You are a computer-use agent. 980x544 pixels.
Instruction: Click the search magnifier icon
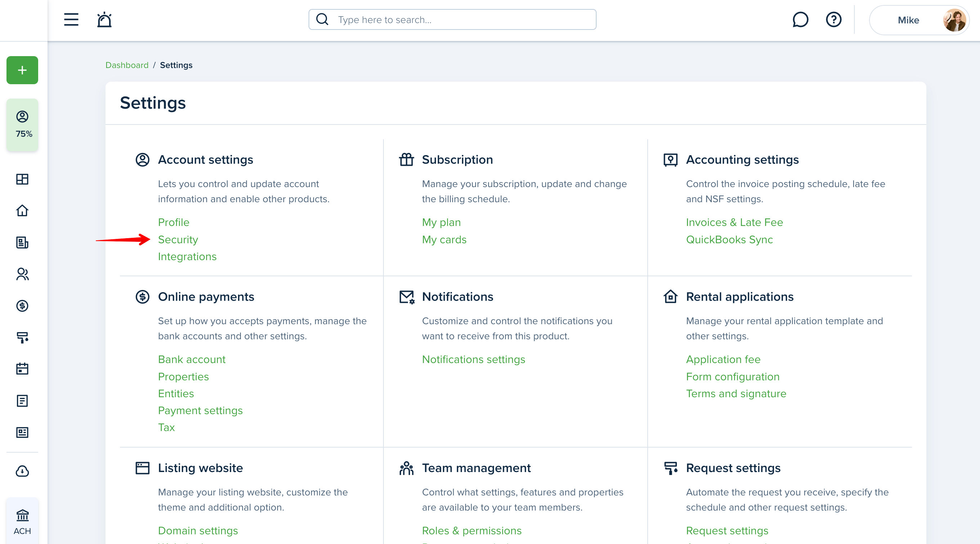(322, 19)
